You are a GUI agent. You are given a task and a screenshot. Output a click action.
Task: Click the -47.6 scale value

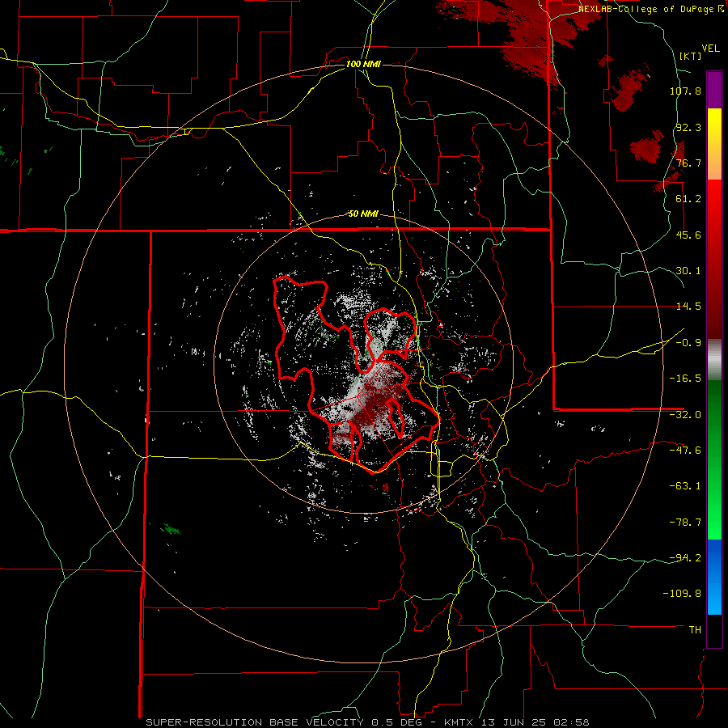click(685, 451)
